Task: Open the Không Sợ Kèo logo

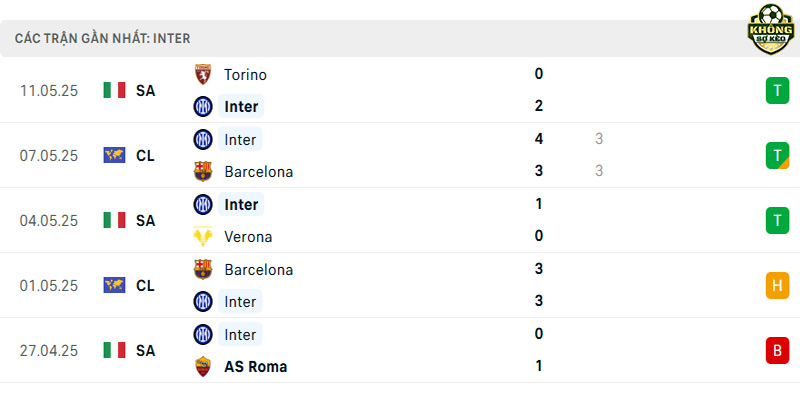Action: (771, 30)
